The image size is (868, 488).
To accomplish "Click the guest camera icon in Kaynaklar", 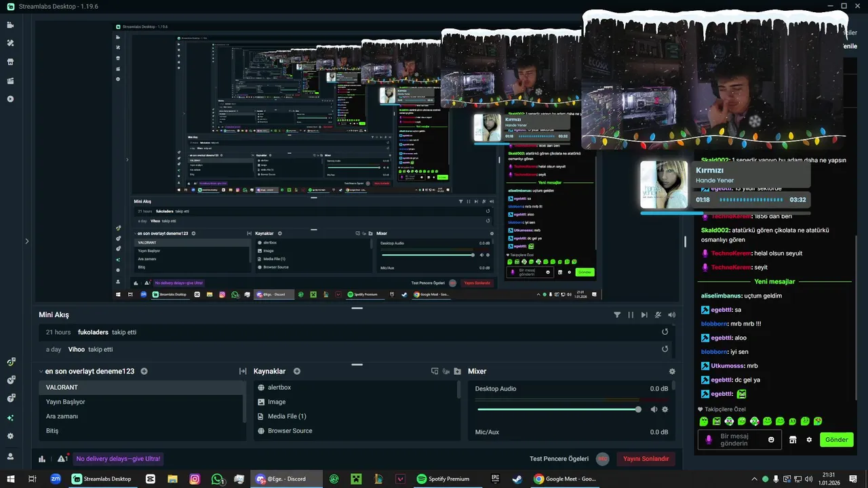I will click(446, 371).
